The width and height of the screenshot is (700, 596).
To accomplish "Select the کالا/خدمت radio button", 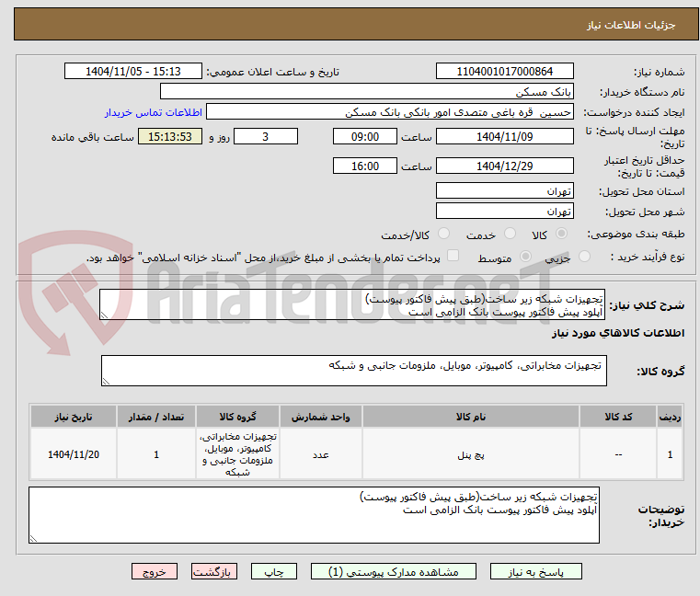I will (x=443, y=234).
